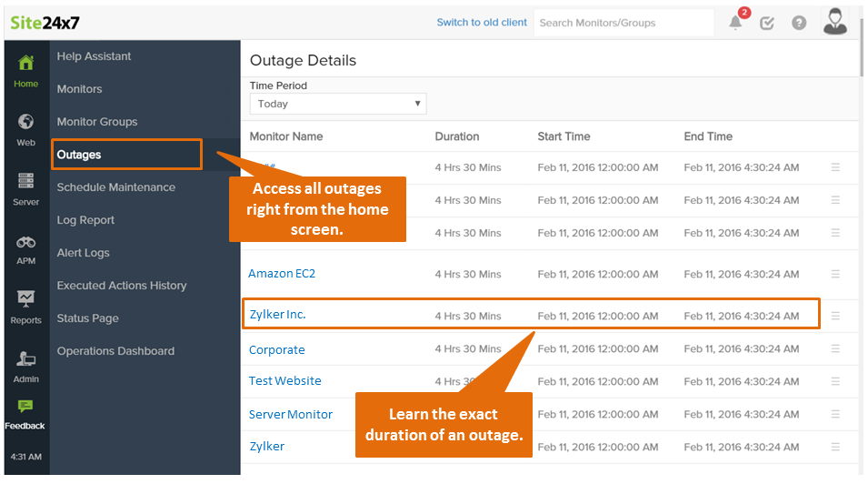868x484 pixels.
Task: Open Log Report menu item
Action: (x=85, y=220)
